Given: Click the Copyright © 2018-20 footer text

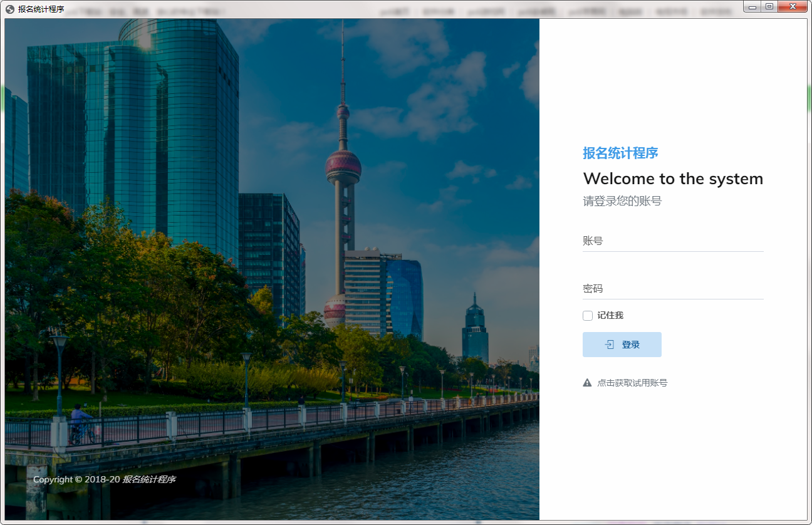Looking at the screenshot, I should pos(76,479).
